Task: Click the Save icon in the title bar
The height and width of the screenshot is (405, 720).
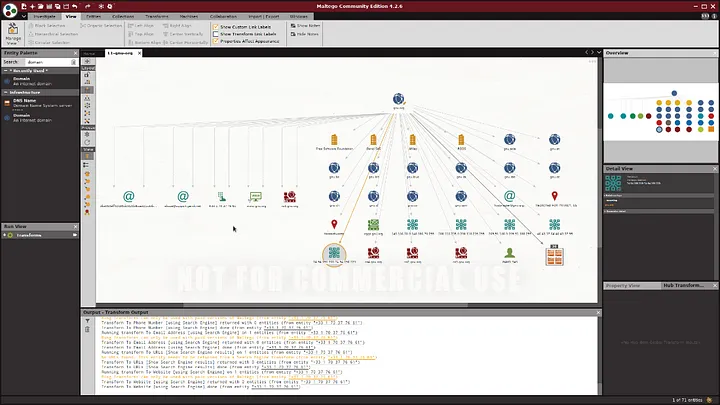Action: pos(49,6)
